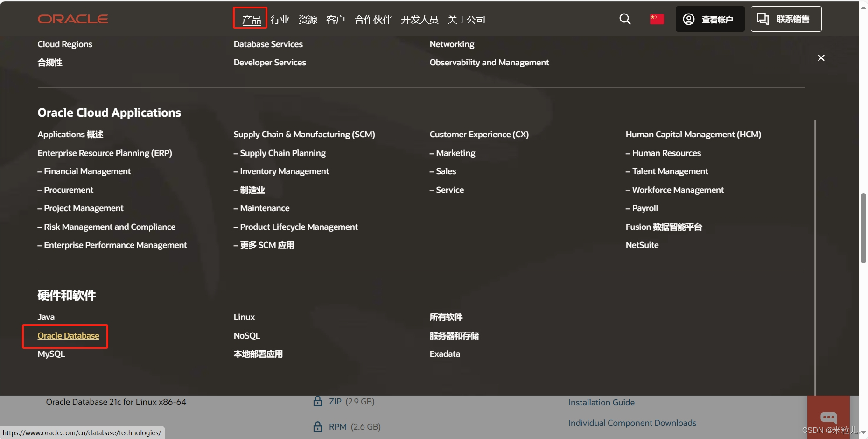
Task: Open 服务器和存储 link
Action: tap(454, 336)
